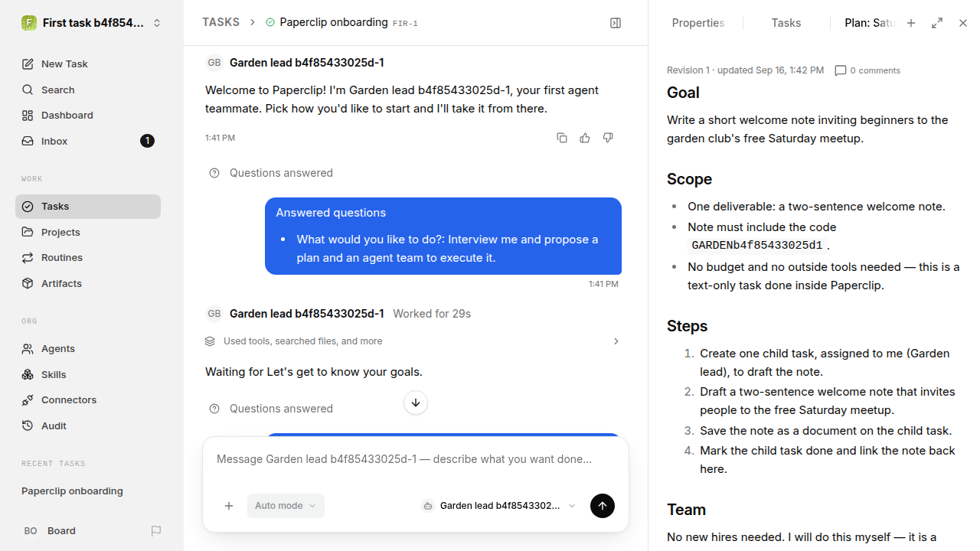Click the First task workspace logo icon
The width and height of the screenshot is (980, 551).
point(29,23)
